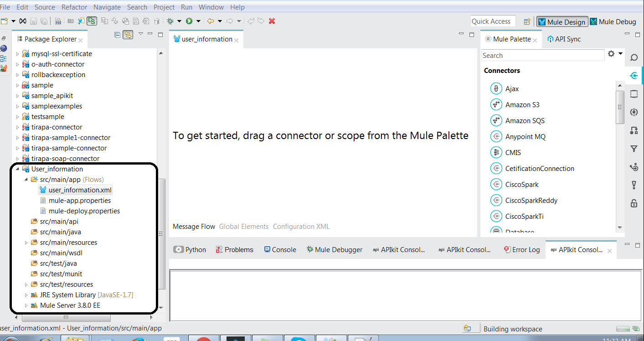The image size is (644, 341).
Task: Open the Debug launch dropdown arrow
Action: click(179, 21)
